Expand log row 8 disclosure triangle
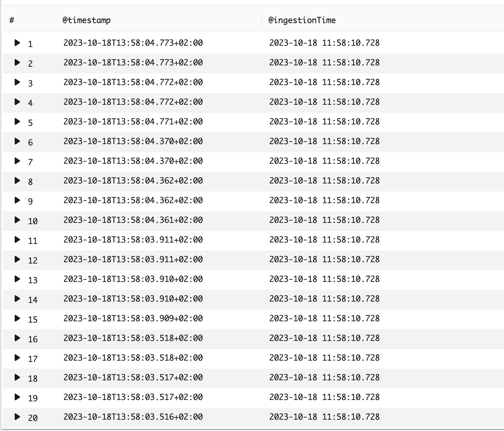Screen dimensions: 504x431 17,180
